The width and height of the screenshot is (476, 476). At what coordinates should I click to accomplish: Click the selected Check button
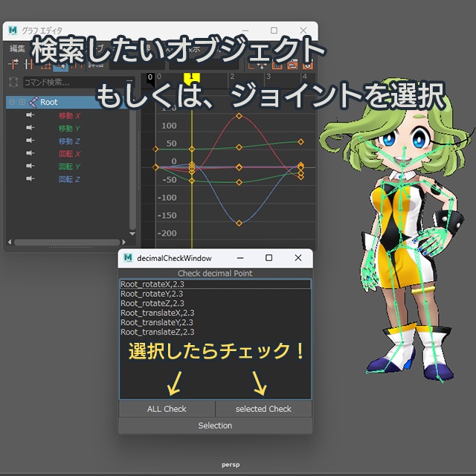click(263, 409)
